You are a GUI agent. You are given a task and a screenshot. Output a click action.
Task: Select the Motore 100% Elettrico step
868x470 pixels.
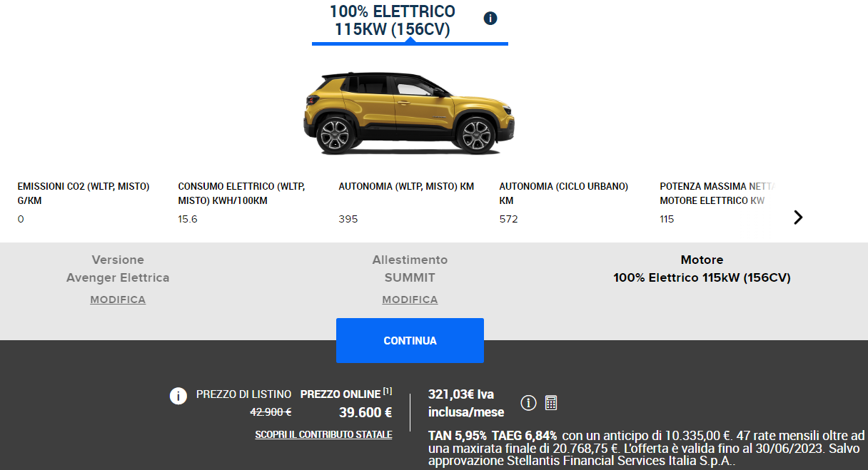(x=702, y=269)
